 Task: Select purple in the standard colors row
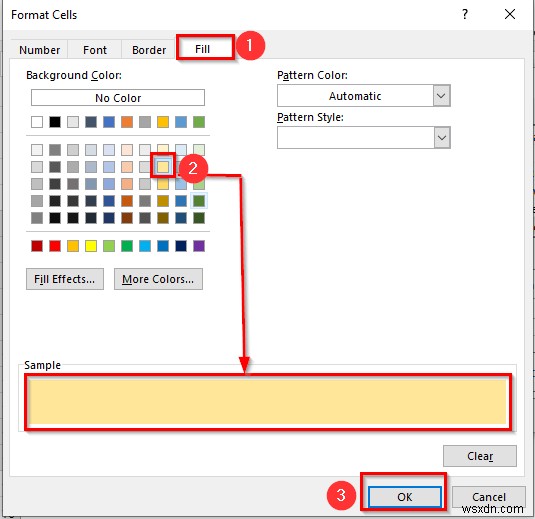199,246
